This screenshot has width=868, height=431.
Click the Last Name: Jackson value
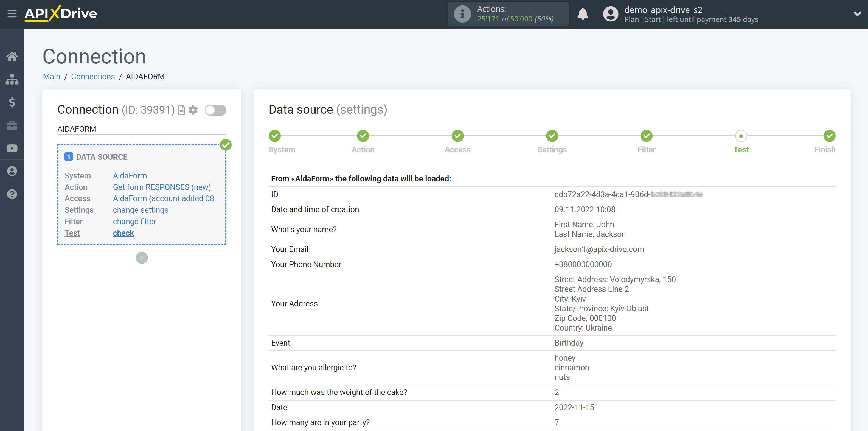click(x=590, y=234)
